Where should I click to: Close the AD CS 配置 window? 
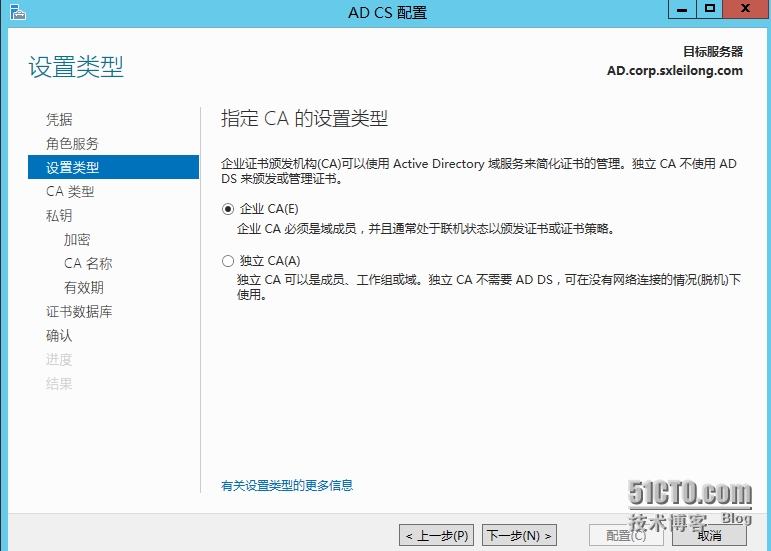tap(745, 9)
